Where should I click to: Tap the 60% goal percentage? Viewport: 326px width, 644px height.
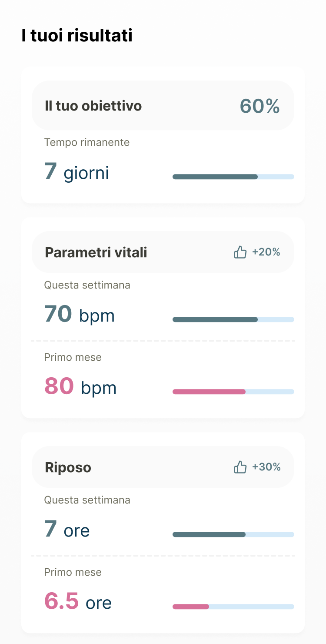click(259, 106)
